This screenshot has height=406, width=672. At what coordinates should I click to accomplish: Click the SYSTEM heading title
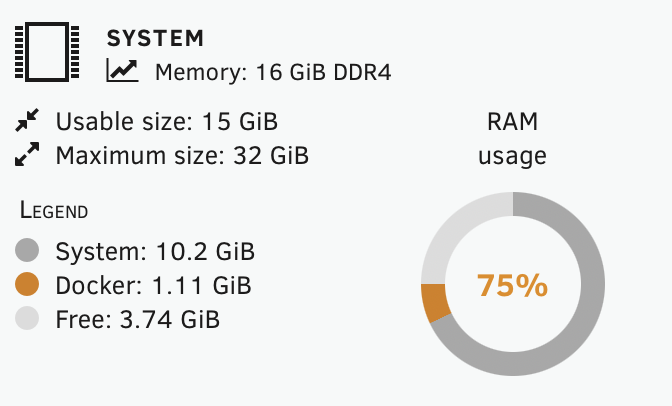[155, 39]
